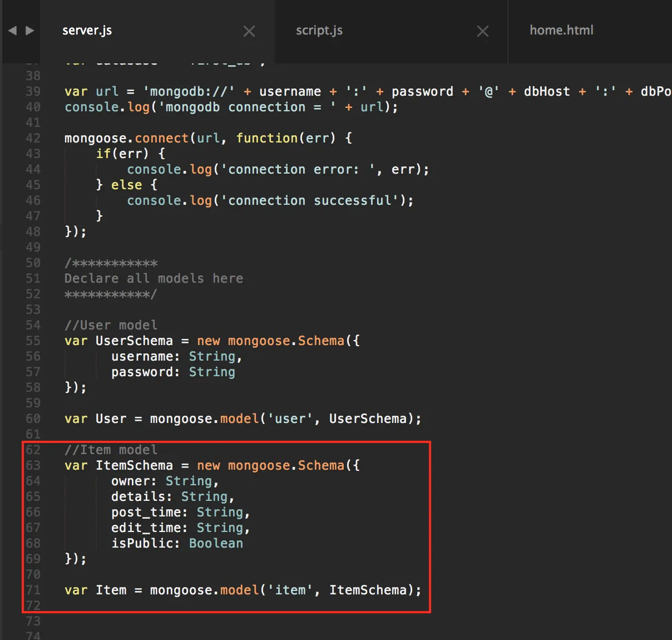Screen dimensions: 672x640
Task: Click the 'connection error: ' string
Action: tap(298, 169)
